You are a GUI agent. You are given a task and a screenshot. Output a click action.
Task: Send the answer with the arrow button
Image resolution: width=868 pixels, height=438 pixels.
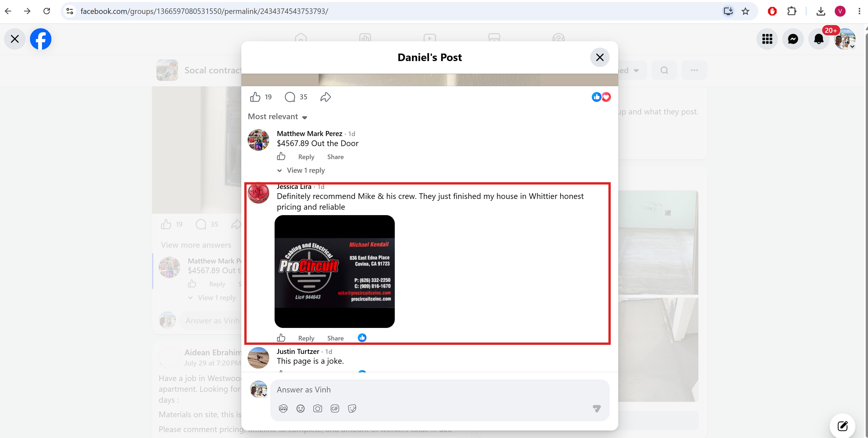click(x=597, y=409)
